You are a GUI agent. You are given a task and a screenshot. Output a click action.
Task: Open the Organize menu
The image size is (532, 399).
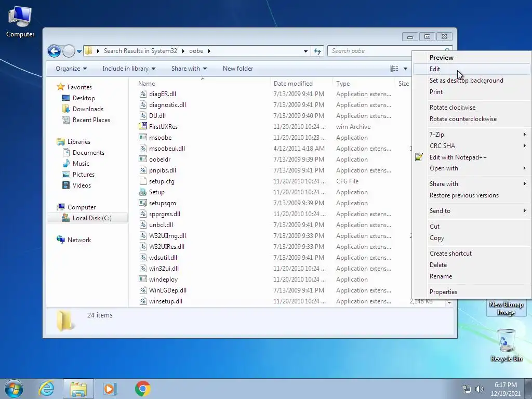coord(71,69)
